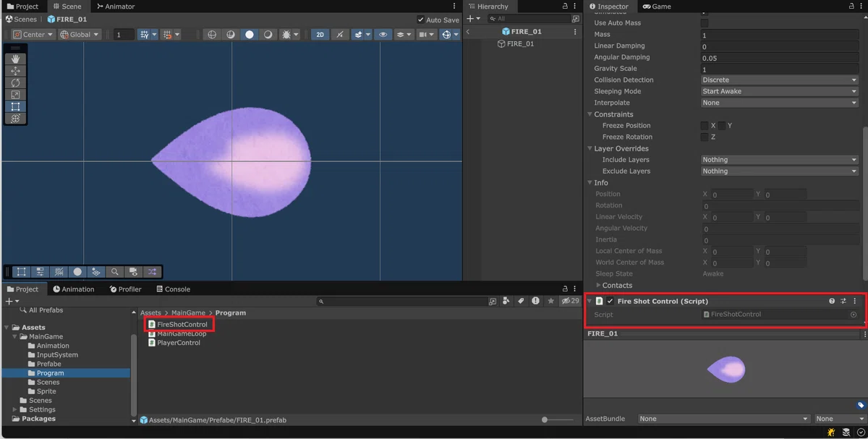Select the Hand view tool
Viewport: 868px width, 439px height.
pyautogui.click(x=15, y=59)
